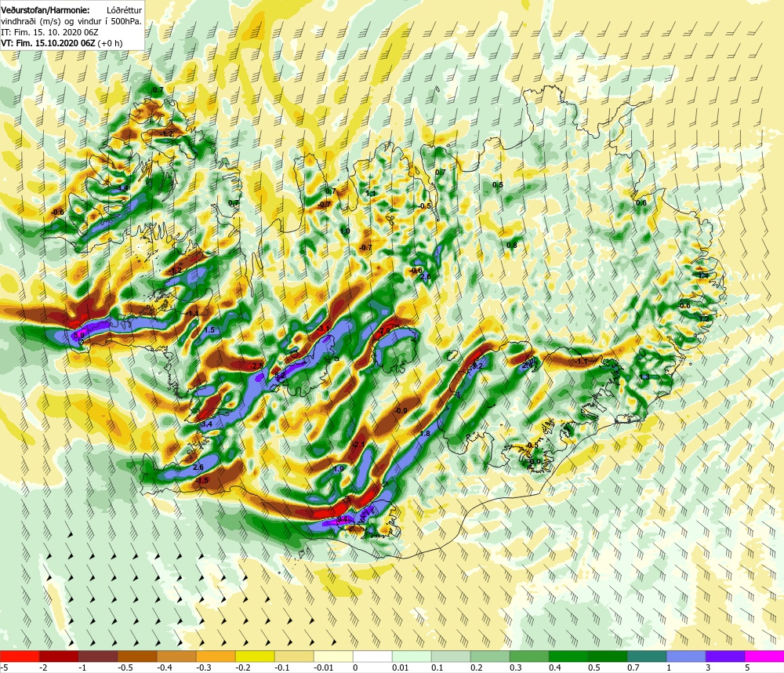Click the map value label "5.9"
Screen dimensions: 784x673
[x=78, y=336]
